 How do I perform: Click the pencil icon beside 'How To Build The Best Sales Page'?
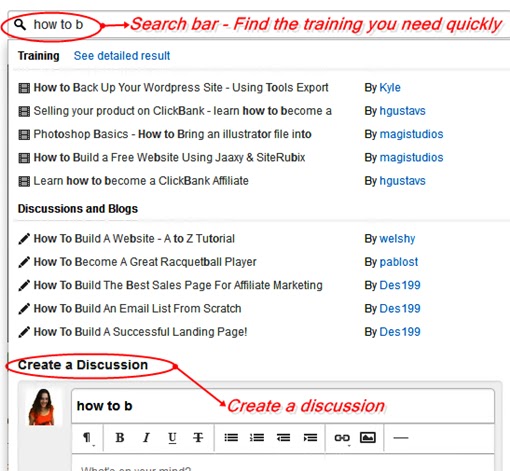(24, 285)
